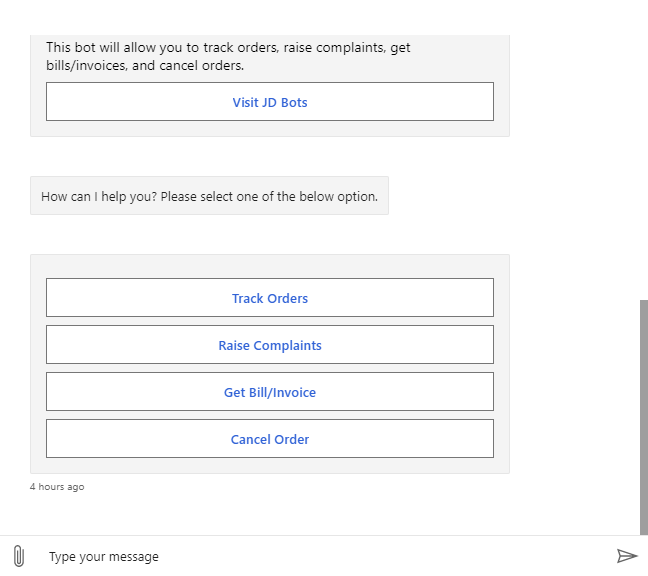The width and height of the screenshot is (648, 576).
Task: Click empty space right of the help message bubble
Action: tap(500, 196)
